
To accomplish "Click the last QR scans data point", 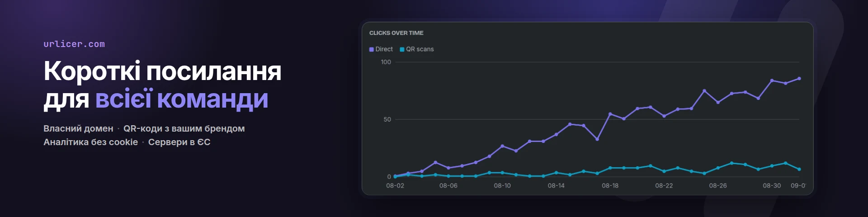I will [799, 170].
